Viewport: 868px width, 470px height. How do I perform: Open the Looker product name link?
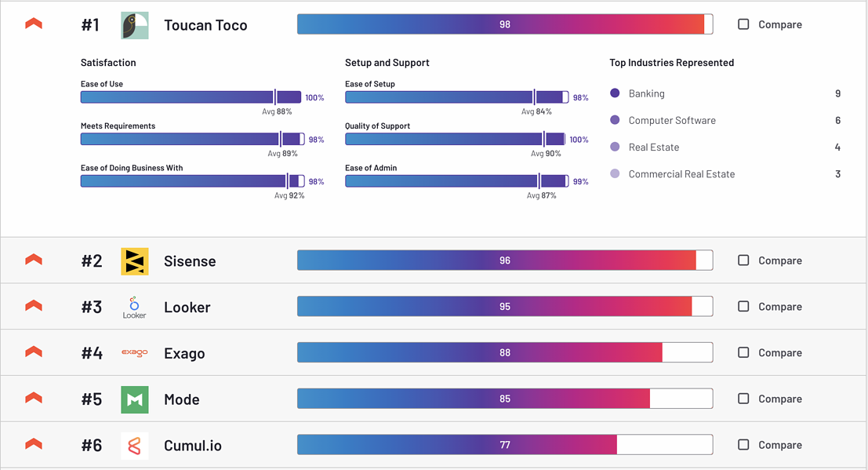coord(187,308)
